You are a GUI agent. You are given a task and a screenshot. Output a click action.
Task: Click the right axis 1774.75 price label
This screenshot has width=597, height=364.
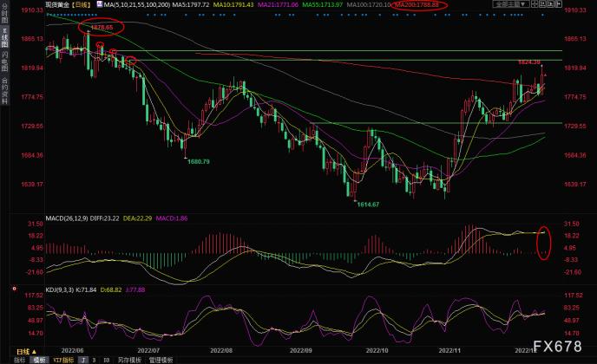(575, 97)
